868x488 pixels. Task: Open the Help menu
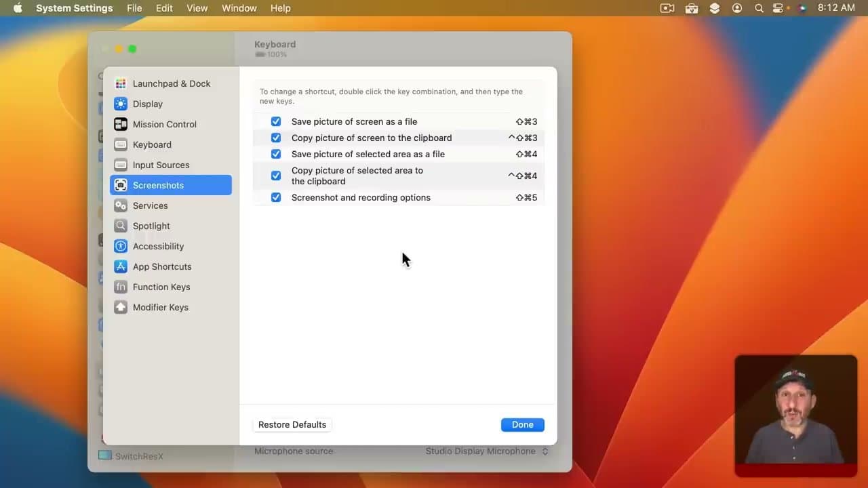pos(281,8)
